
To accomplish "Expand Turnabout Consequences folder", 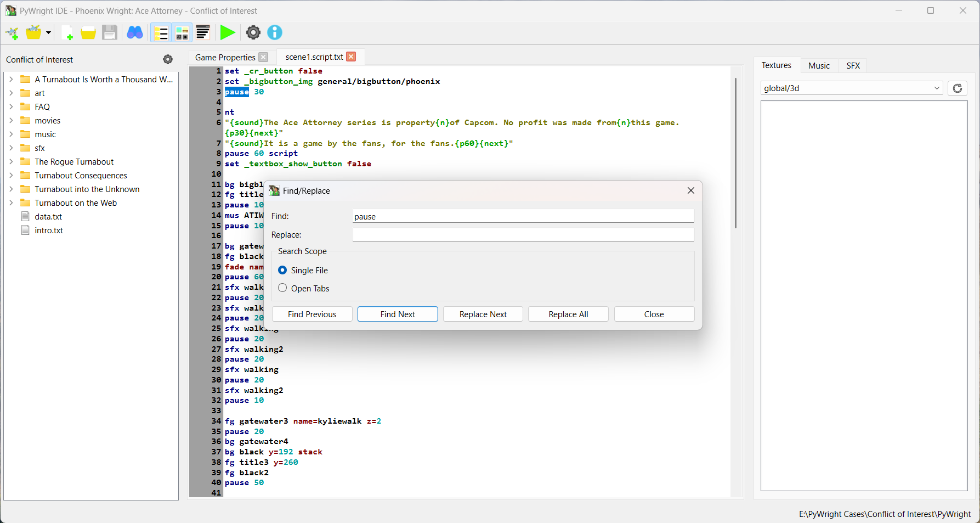I will pyautogui.click(x=11, y=175).
